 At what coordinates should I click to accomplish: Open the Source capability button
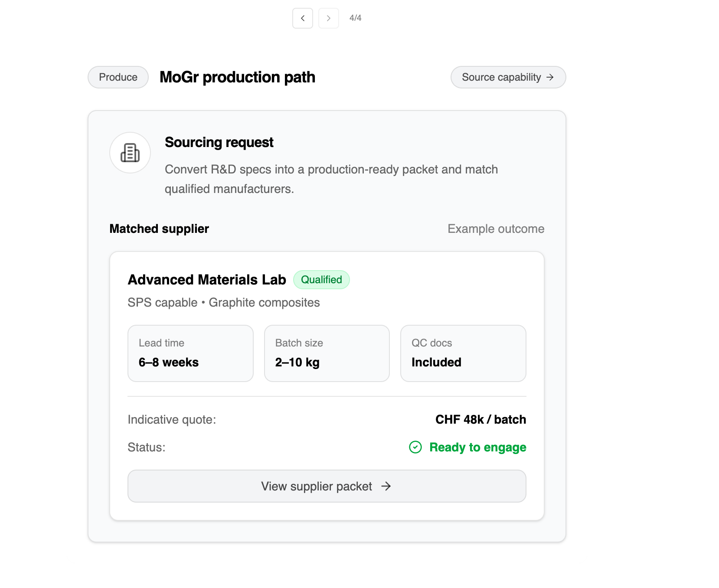tap(508, 77)
